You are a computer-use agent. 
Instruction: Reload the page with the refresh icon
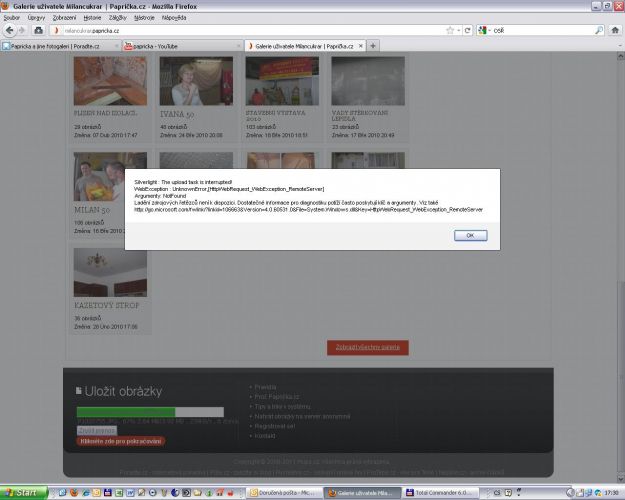pyautogui.click(x=468, y=30)
